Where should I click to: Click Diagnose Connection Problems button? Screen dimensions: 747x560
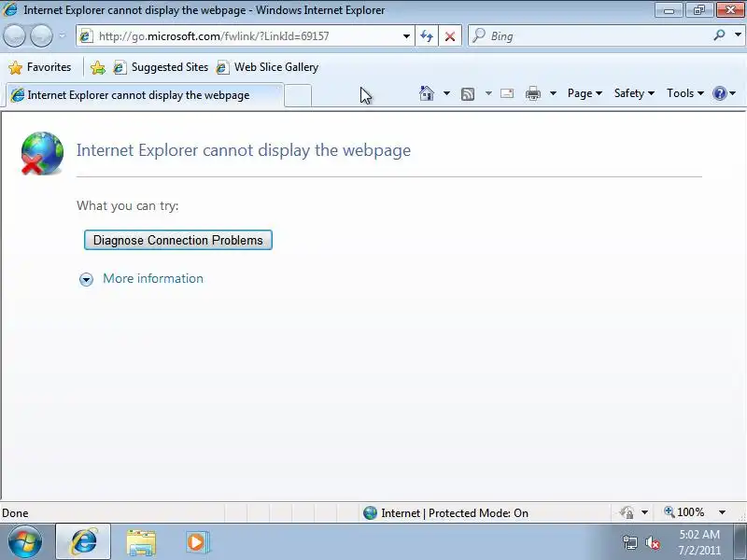click(x=178, y=240)
